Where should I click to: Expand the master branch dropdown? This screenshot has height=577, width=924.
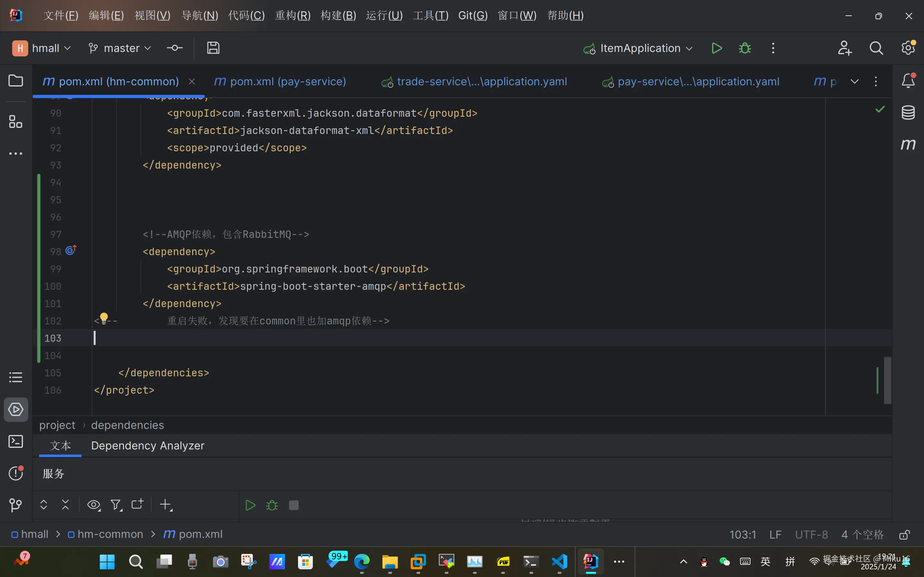[x=120, y=48]
